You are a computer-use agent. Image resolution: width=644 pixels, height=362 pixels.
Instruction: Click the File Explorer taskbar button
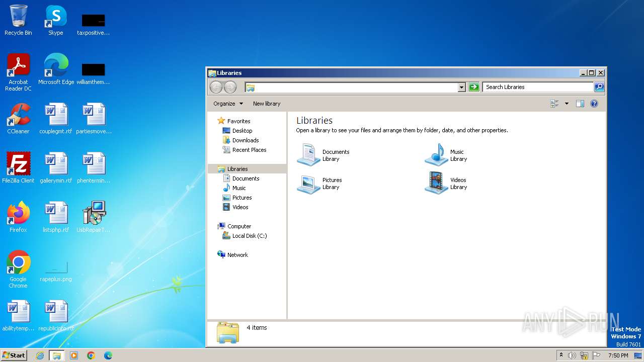[57, 355]
